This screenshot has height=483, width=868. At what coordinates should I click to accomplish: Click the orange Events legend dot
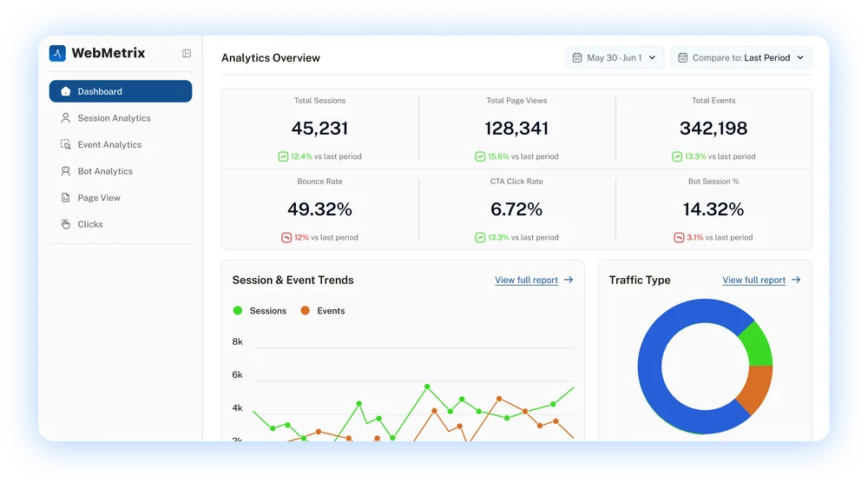[x=305, y=311]
